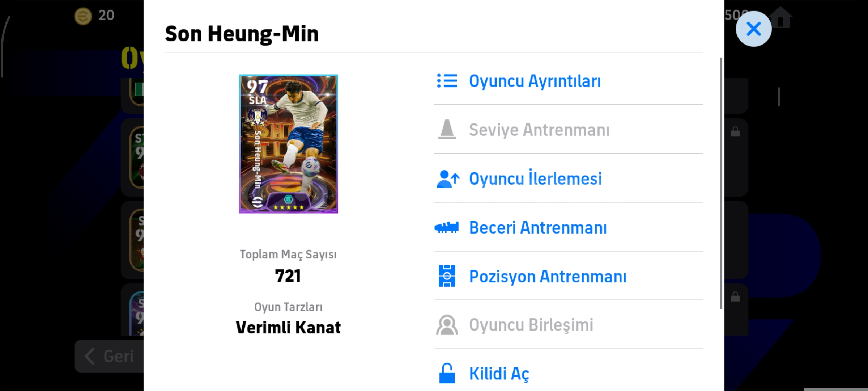
Task: Close the Son Heung-Min dialog with X
Action: click(x=753, y=29)
